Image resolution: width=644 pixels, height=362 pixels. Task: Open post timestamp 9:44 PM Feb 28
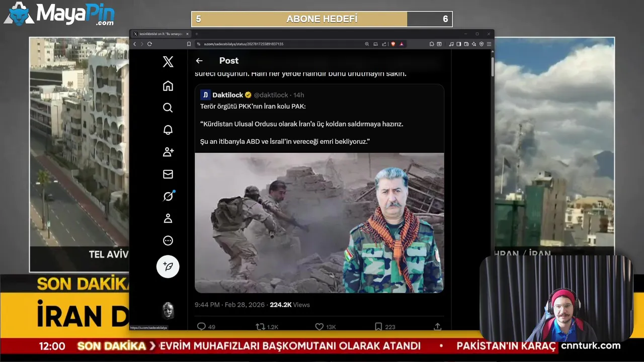coord(229,305)
